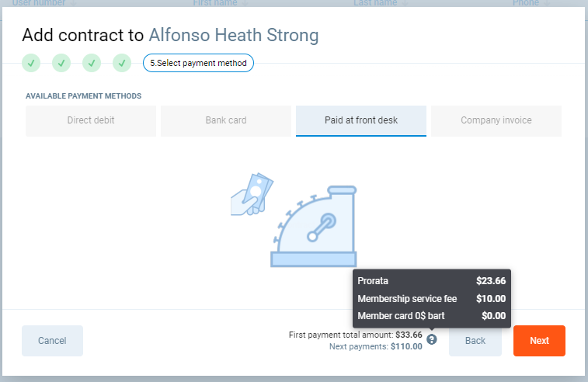Image resolution: width=588 pixels, height=382 pixels.
Task: Switch to the Bank card tab
Action: click(226, 121)
